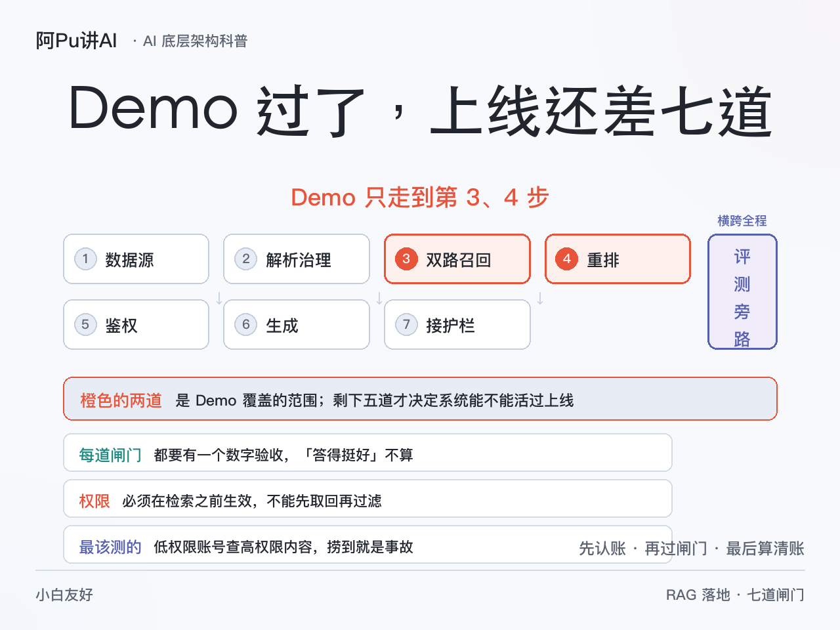Select the highlighted step 4 重排 card
This screenshot has width=840, height=630.
[618, 259]
